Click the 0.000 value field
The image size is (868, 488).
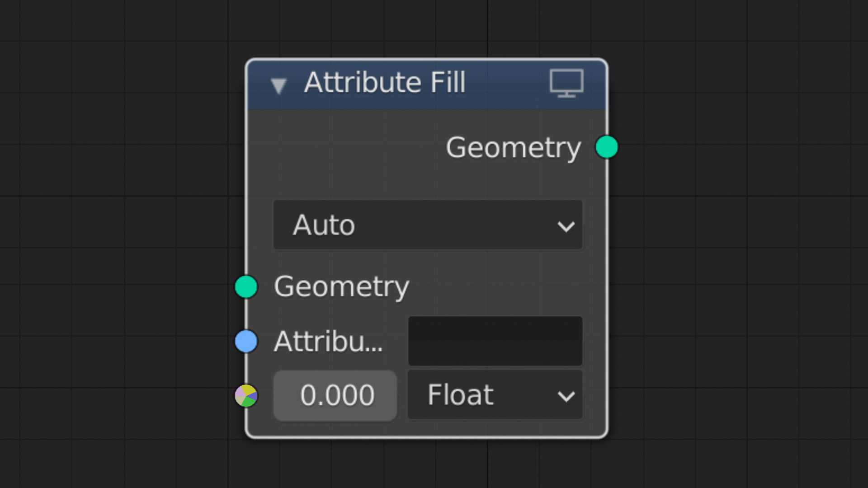pyautogui.click(x=335, y=396)
